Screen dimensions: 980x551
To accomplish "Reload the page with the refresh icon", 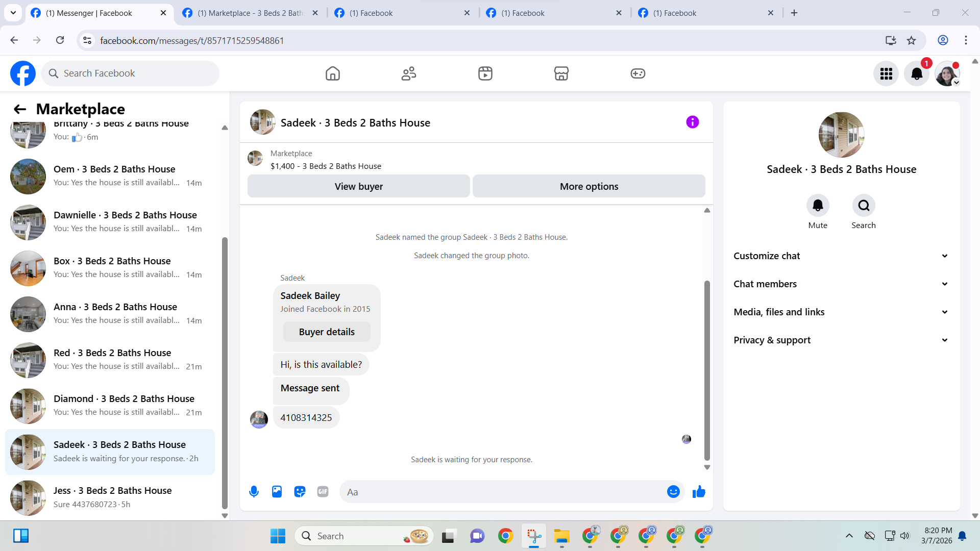I will coord(60,40).
